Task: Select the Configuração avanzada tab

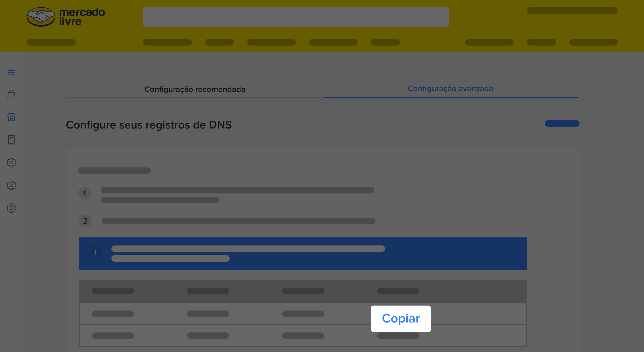Action: (450, 89)
